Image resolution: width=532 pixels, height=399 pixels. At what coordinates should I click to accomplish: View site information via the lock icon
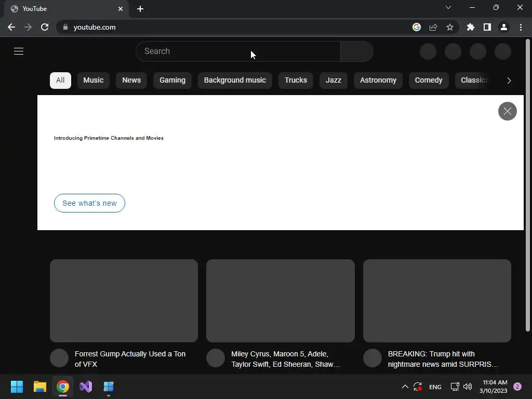(65, 27)
